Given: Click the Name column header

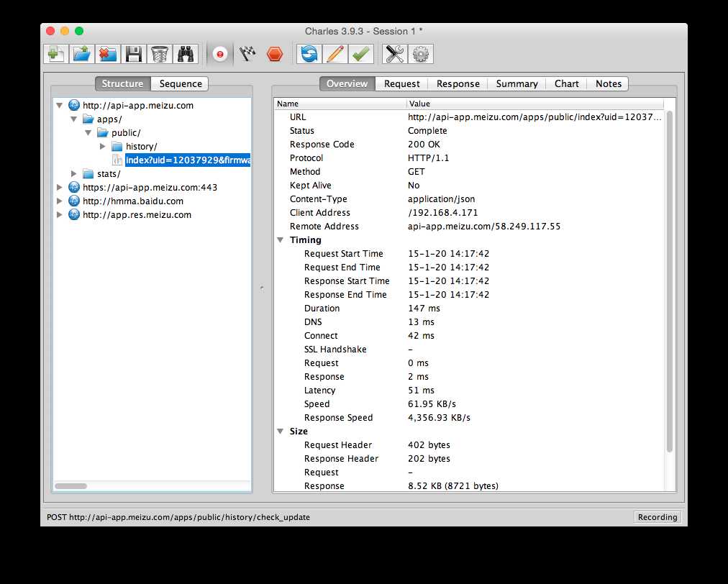Looking at the screenshot, I should (340, 104).
